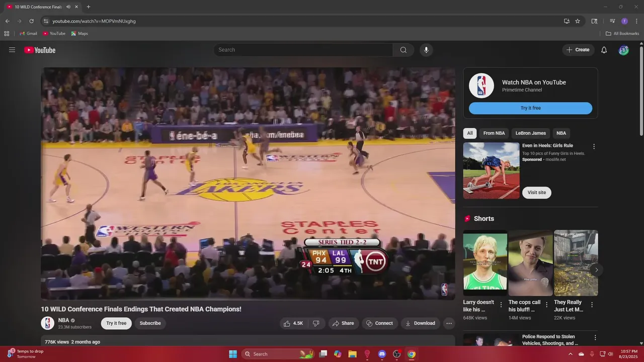The height and width of the screenshot is (362, 644).
Task: Open the 'Even in Heels' ad thumbnail
Action: click(491, 170)
